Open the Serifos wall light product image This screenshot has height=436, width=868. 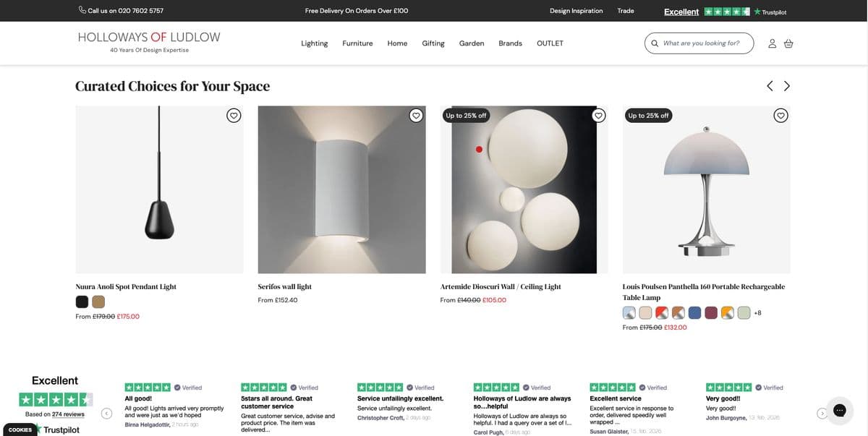pyautogui.click(x=341, y=189)
